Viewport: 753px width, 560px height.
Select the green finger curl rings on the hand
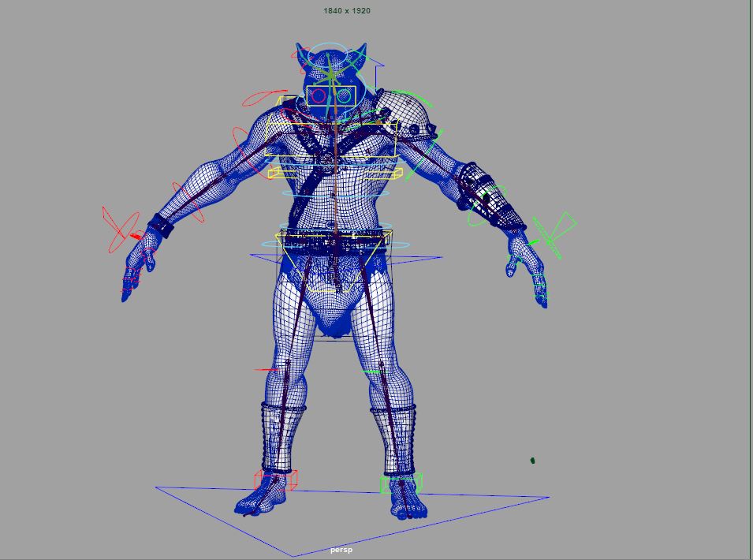point(541,287)
